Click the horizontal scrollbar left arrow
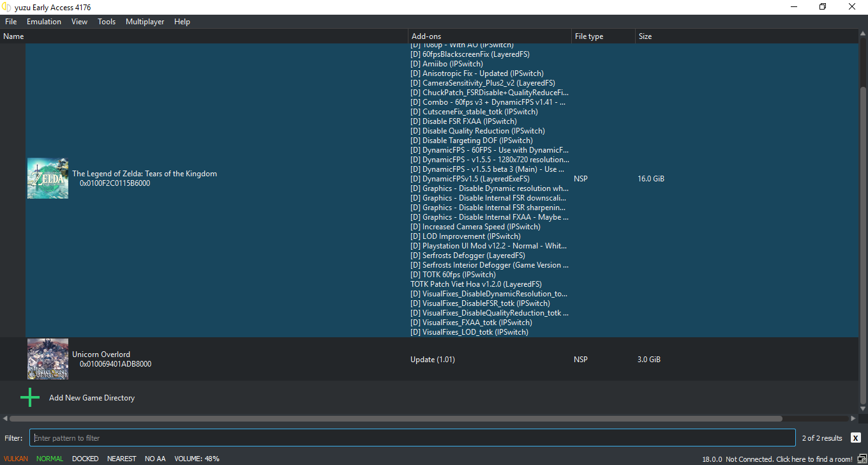This screenshot has width=868, height=465. click(x=4, y=419)
